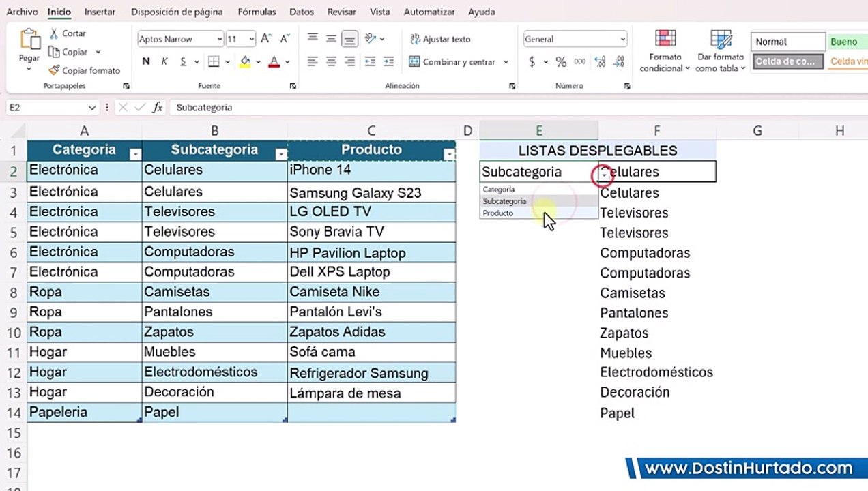Open Producto column filter arrow
Screen dimensions: 868x491
pyautogui.click(x=449, y=155)
